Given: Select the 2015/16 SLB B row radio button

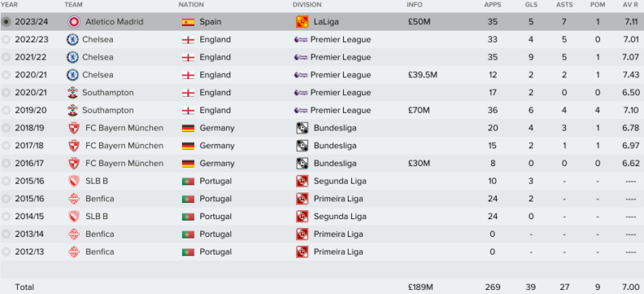Looking at the screenshot, I should coord(6,181).
